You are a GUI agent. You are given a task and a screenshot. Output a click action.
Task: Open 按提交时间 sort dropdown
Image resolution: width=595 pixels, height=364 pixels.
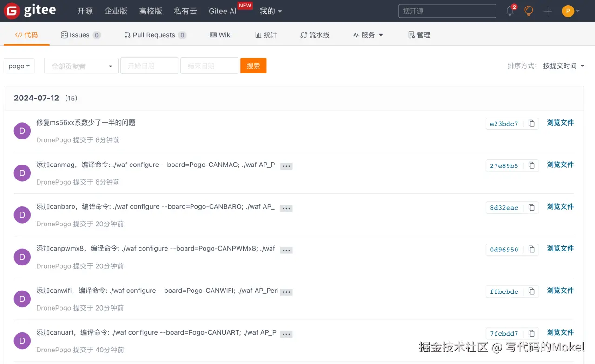click(x=563, y=66)
